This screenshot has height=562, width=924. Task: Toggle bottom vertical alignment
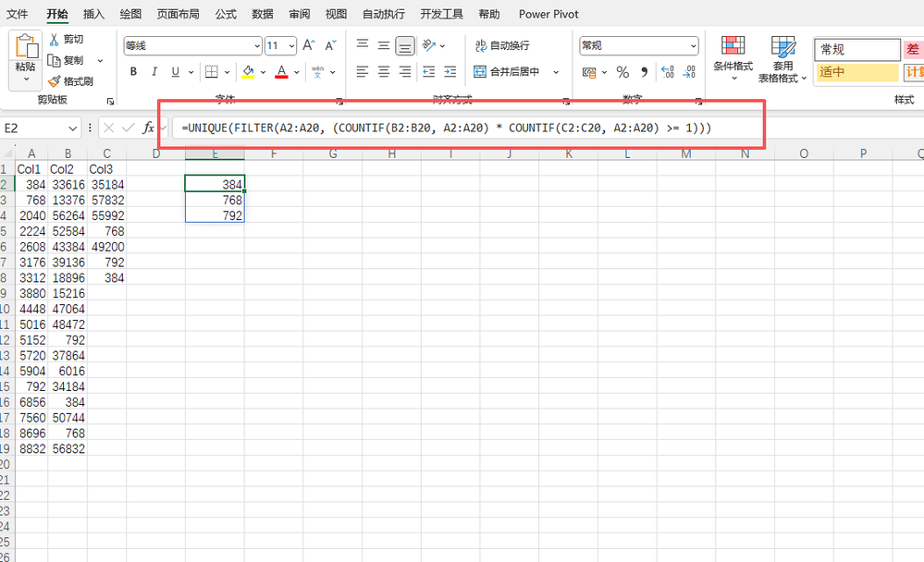pyautogui.click(x=405, y=45)
